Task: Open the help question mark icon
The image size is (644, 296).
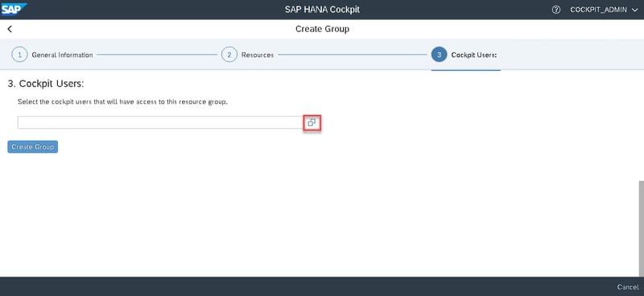Action: [555, 10]
